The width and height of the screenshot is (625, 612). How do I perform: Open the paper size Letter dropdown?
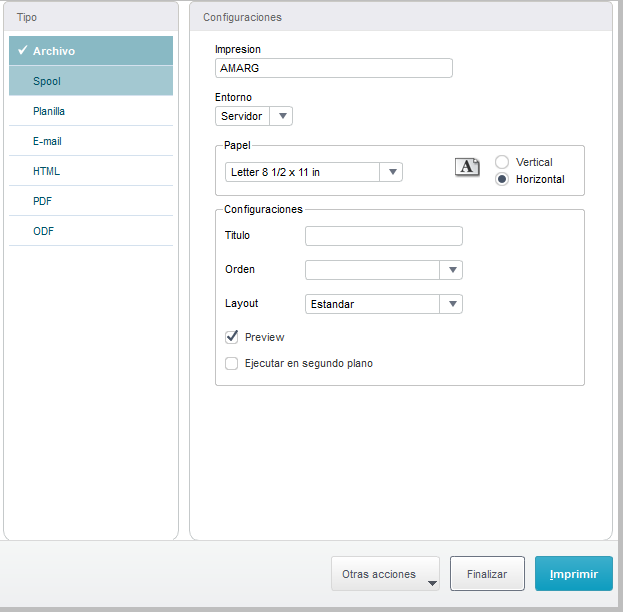[x=314, y=172]
